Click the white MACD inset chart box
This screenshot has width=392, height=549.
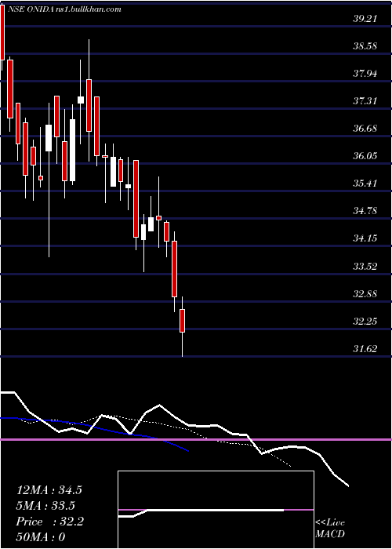pyautogui.click(x=216, y=510)
